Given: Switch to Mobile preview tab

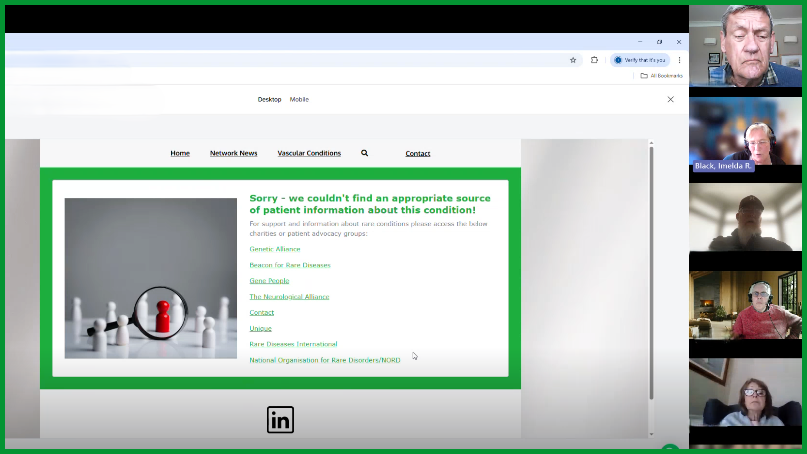Looking at the screenshot, I should 299,99.
